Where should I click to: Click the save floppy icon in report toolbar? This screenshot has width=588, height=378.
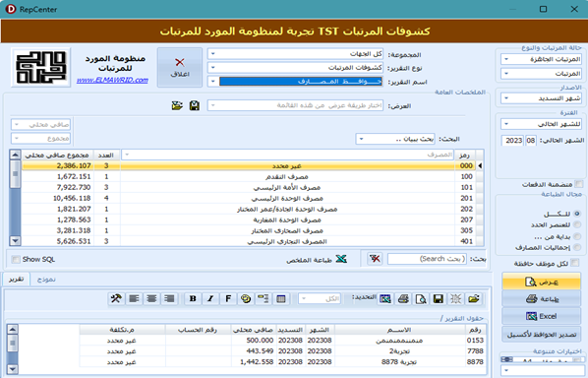click(438, 298)
